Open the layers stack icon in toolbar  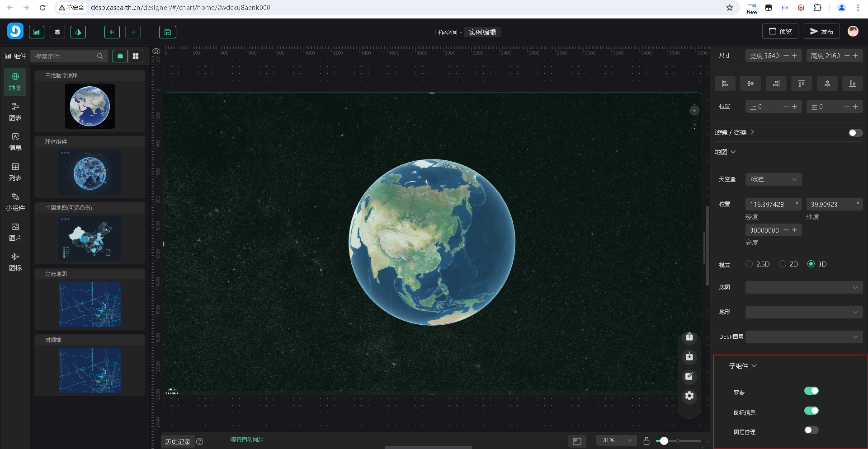pos(57,32)
